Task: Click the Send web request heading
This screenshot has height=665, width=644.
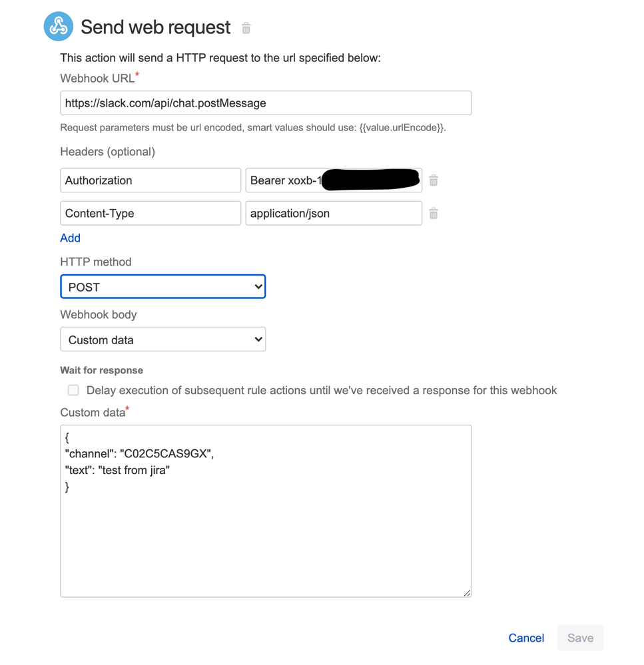Action: tap(156, 27)
